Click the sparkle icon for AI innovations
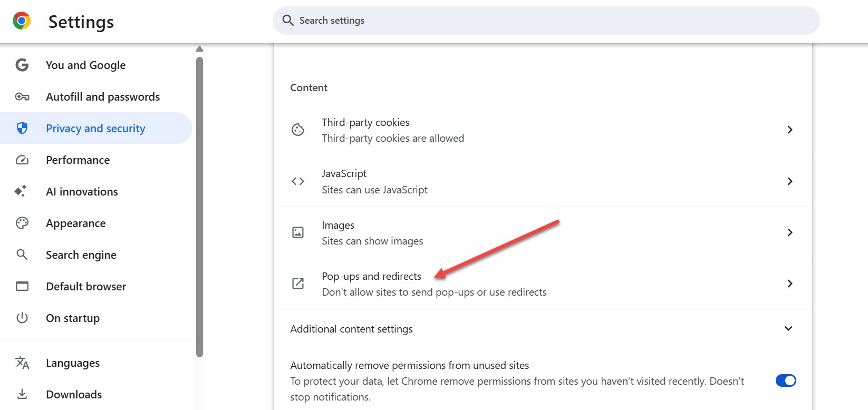This screenshot has height=410, width=868. [x=21, y=191]
